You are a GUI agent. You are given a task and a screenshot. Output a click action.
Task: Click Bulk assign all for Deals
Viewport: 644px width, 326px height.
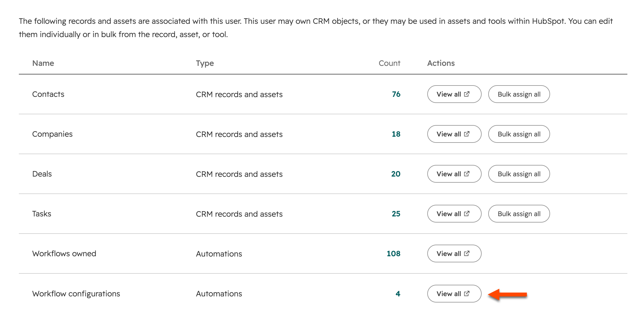tap(519, 174)
